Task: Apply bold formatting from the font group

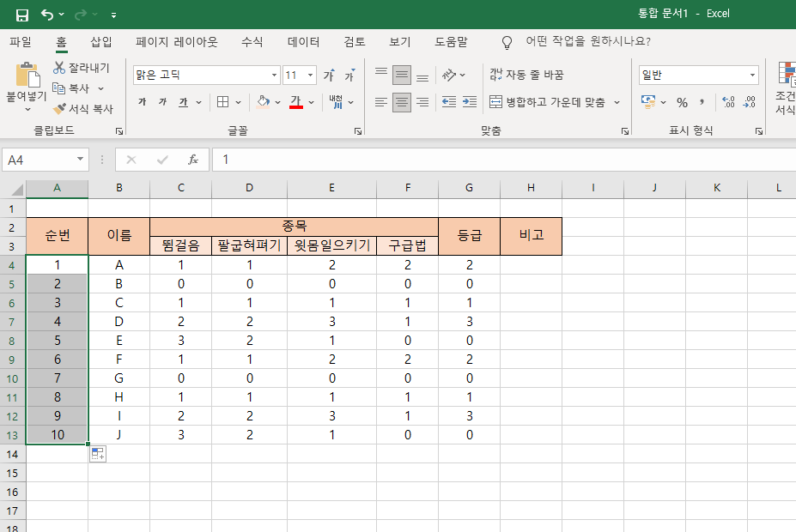Action: pyautogui.click(x=144, y=101)
